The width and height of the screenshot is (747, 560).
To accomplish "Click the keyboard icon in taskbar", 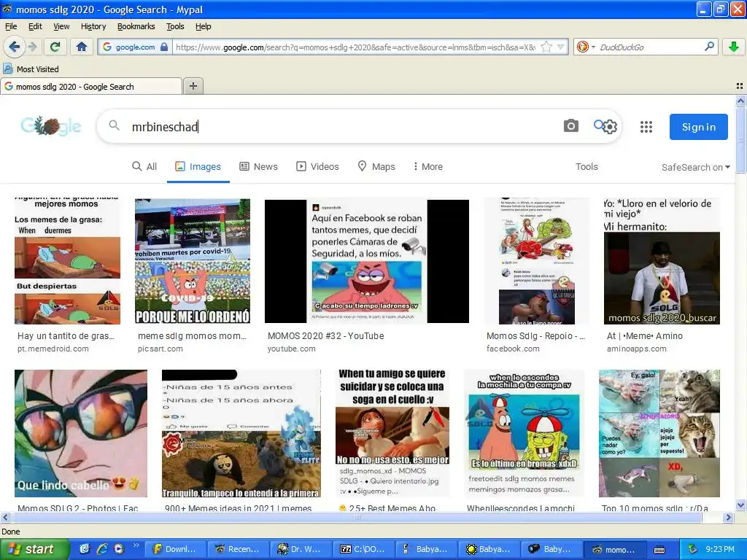I will (x=659, y=550).
